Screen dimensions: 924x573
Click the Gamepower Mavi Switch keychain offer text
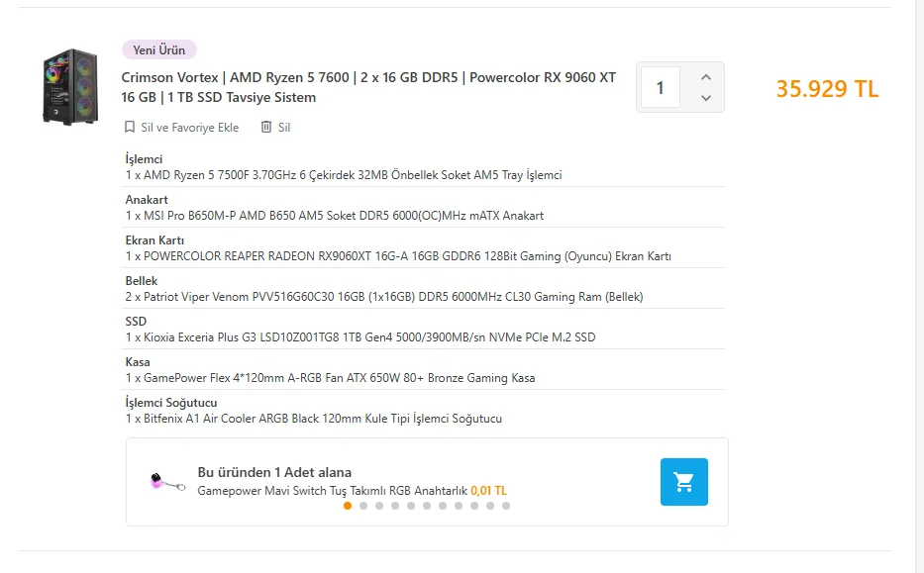click(x=333, y=491)
